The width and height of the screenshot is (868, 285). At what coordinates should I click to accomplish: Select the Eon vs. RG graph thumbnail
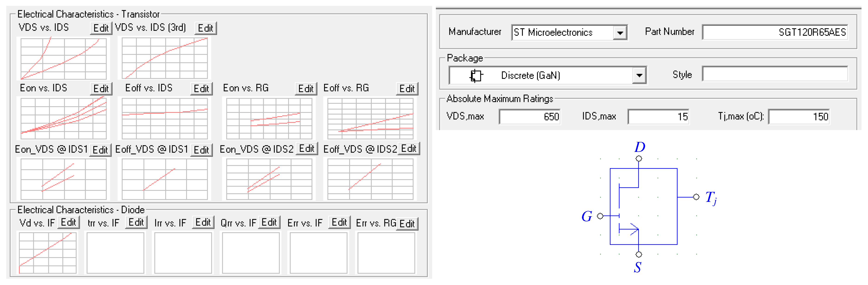pyautogui.click(x=269, y=118)
